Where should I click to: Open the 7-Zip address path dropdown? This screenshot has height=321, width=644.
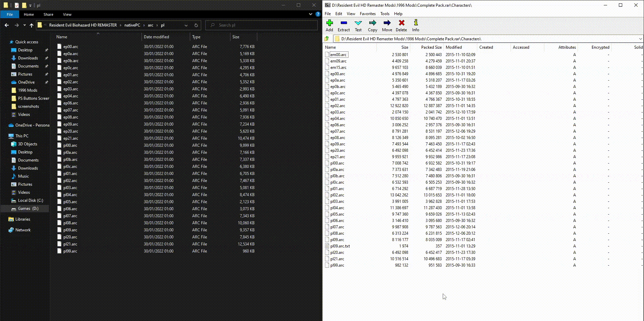pyautogui.click(x=640, y=39)
